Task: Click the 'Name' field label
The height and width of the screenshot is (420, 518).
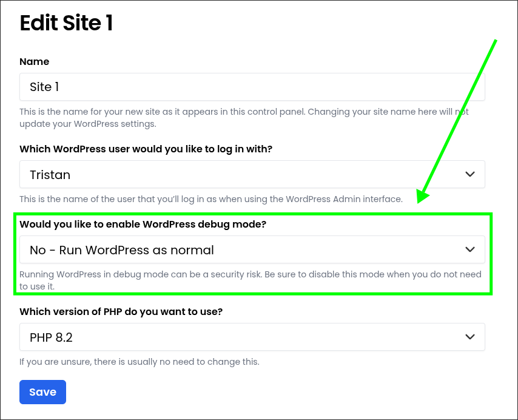Action: coord(35,61)
